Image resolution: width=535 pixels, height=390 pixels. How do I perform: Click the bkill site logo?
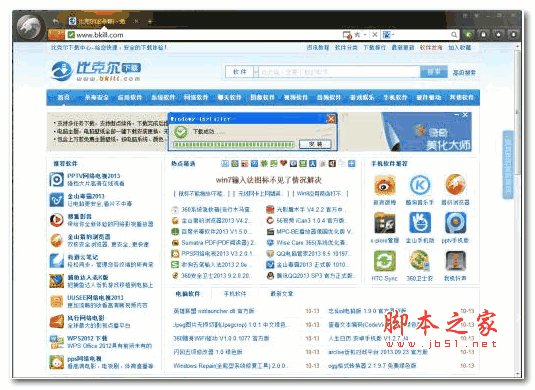click(96, 71)
